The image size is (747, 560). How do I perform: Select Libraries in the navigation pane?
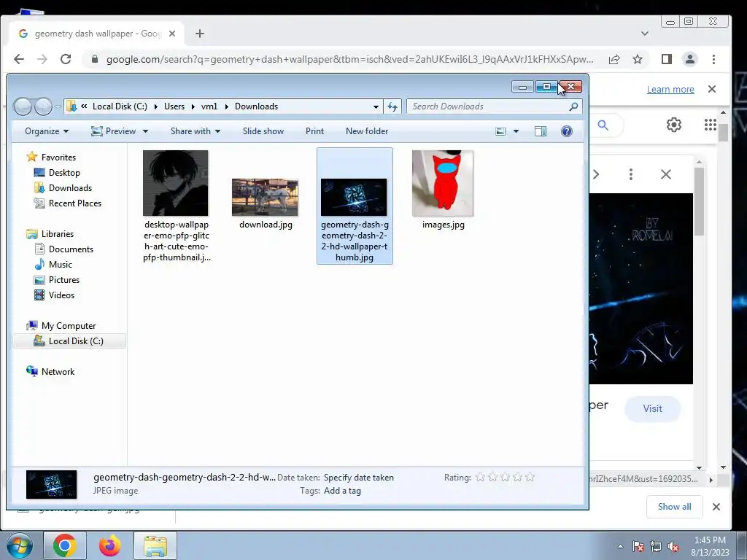[x=57, y=234]
